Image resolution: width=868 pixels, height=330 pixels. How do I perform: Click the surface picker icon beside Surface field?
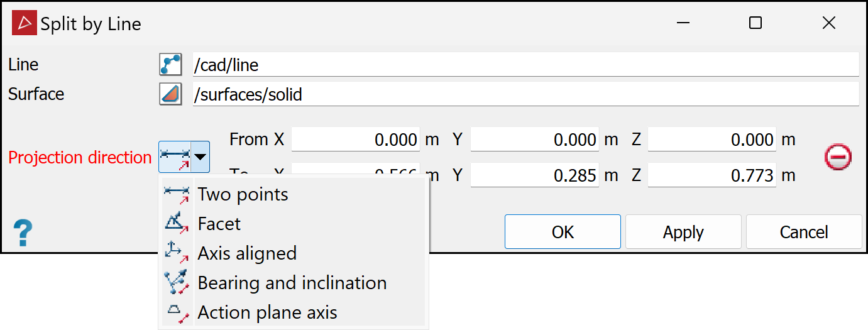pyautogui.click(x=170, y=94)
